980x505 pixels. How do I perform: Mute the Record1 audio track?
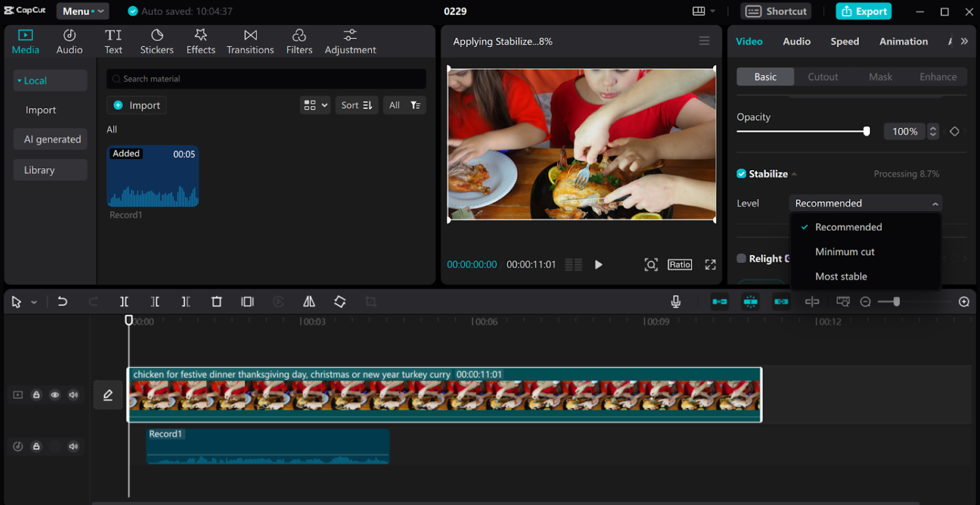click(73, 446)
